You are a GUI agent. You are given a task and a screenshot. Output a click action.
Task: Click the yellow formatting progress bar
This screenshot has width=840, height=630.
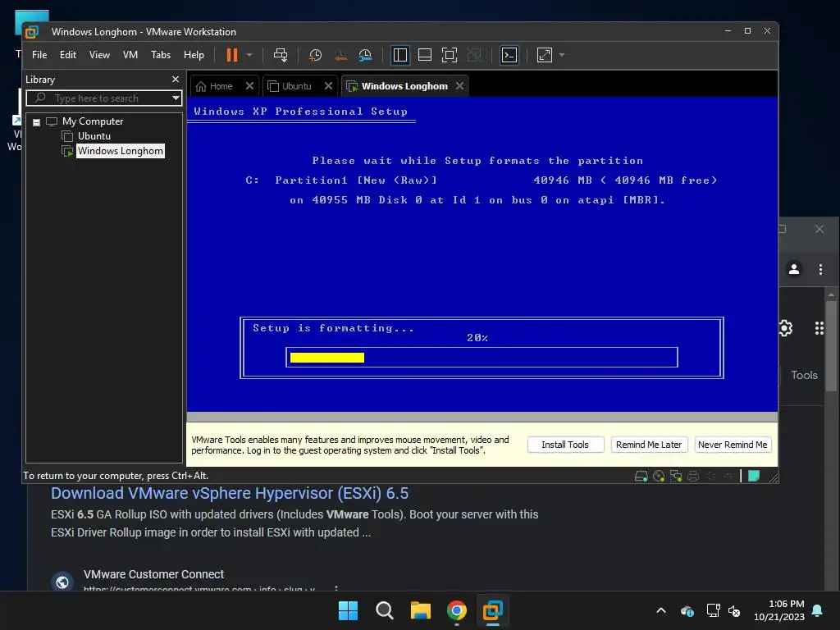pyautogui.click(x=326, y=358)
